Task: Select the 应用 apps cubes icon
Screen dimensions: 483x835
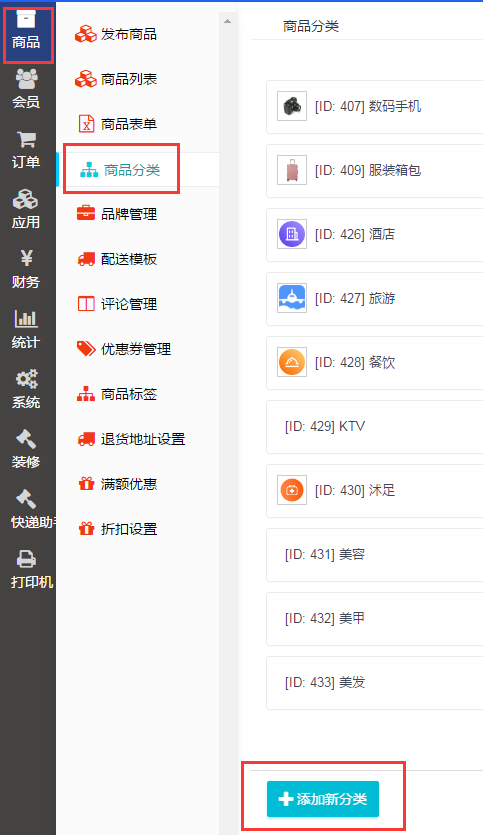Action: pos(26,200)
